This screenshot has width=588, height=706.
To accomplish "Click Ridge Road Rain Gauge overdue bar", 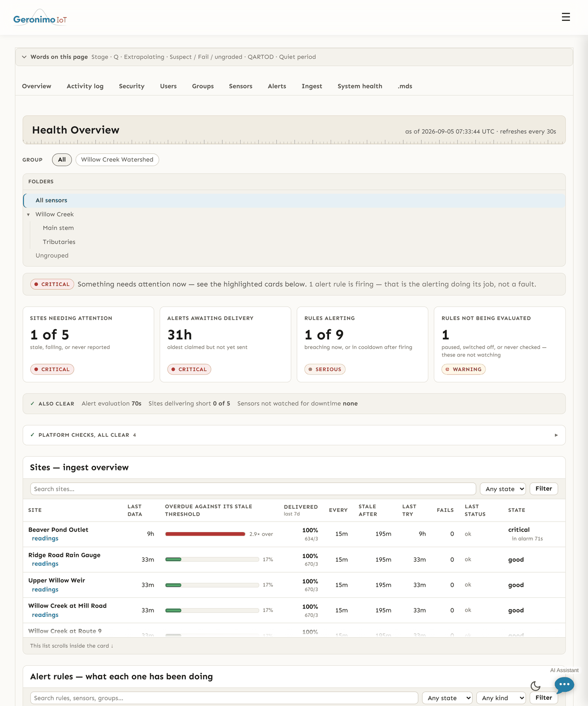I will click(x=212, y=560).
